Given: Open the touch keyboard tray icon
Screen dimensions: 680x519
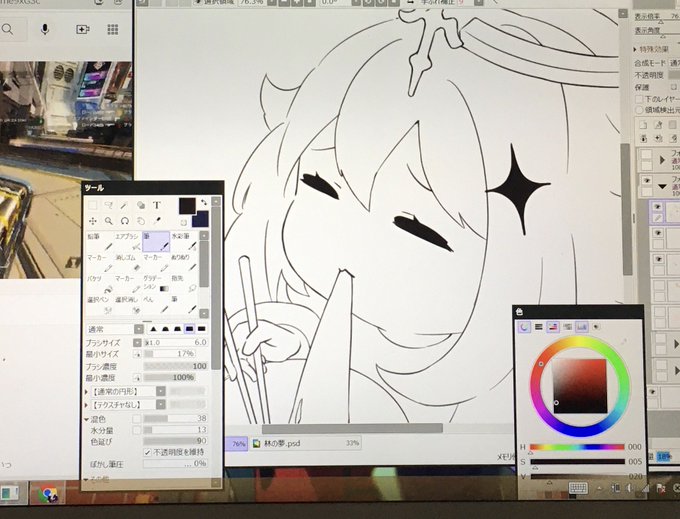Looking at the screenshot, I should coord(578,488).
